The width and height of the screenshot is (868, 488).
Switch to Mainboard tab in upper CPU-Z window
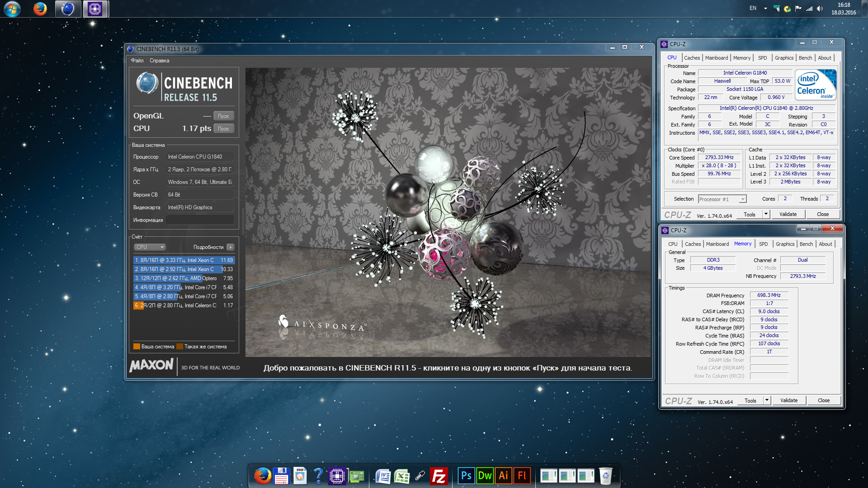(x=717, y=58)
